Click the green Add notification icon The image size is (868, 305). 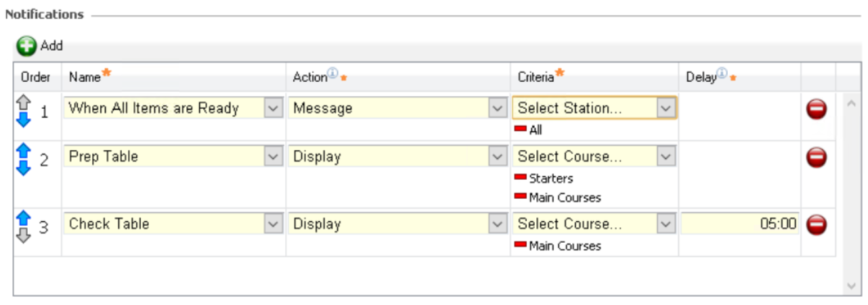26,46
